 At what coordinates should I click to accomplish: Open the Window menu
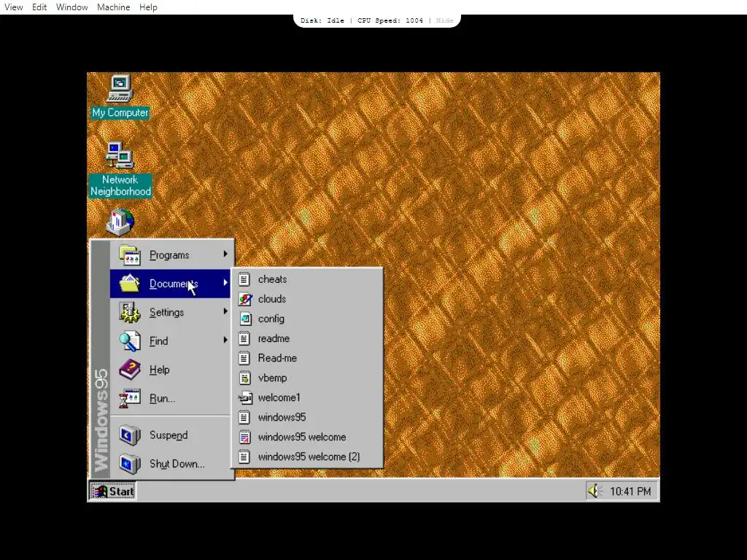(72, 7)
